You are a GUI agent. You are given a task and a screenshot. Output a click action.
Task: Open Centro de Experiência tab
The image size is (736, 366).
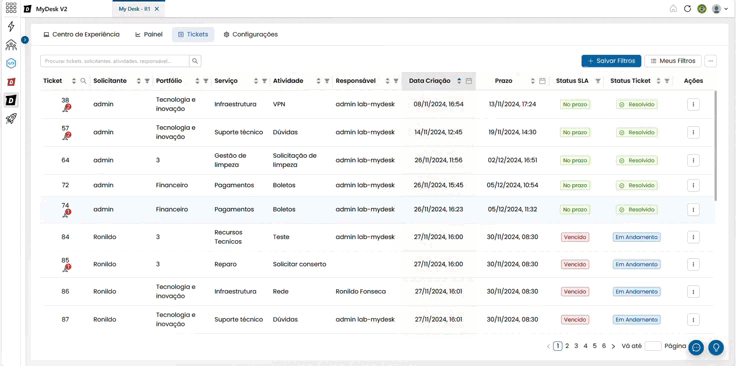pyautogui.click(x=81, y=35)
